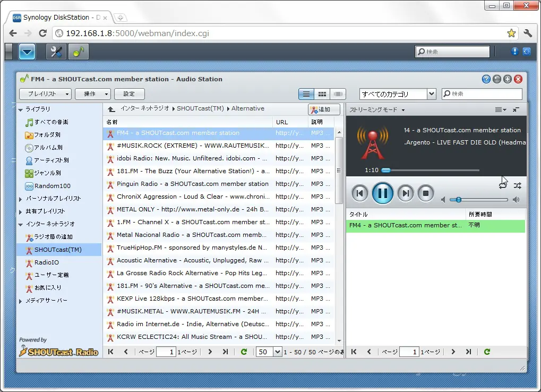
Task: Open the プレイリスト dropdown button
Action: pos(45,94)
